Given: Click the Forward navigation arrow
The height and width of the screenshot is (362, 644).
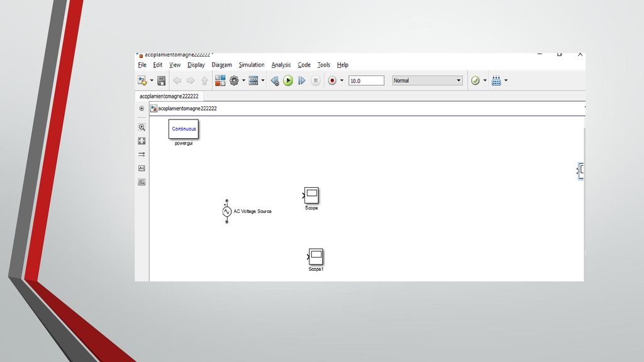Looking at the screenshot, I should click(x=191, y=81).
